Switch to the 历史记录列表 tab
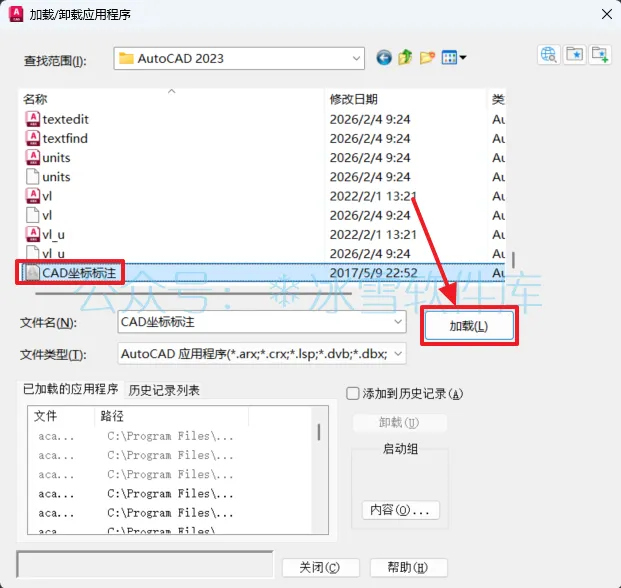Screen dimensions: 621x588 [164, 390]
